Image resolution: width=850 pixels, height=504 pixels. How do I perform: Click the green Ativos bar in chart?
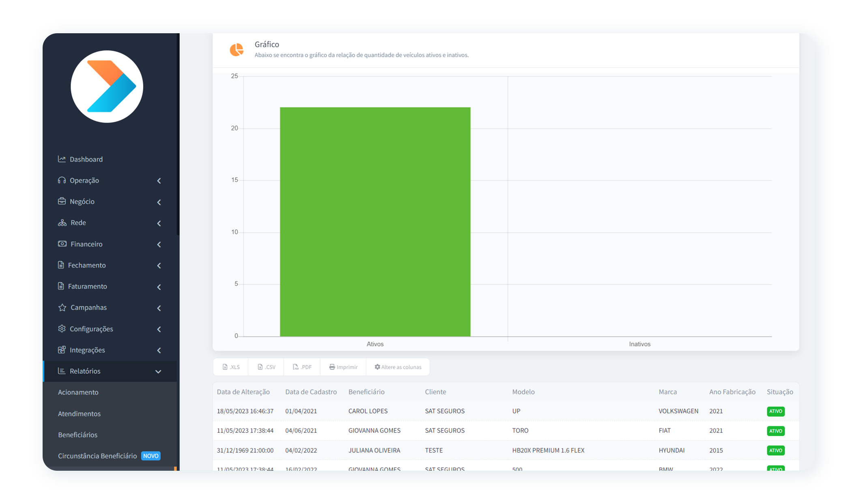click(x=375, y=222)
